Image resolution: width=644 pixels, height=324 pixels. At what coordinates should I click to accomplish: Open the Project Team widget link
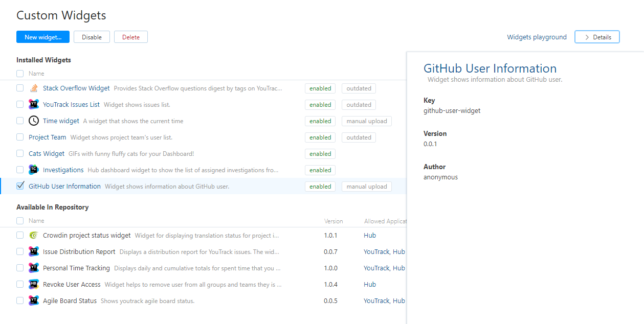(48, 137)
